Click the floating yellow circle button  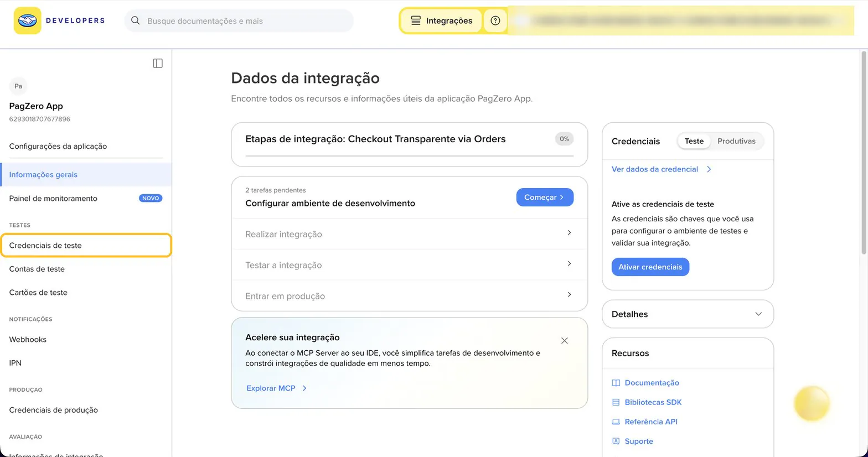[812, 404]
